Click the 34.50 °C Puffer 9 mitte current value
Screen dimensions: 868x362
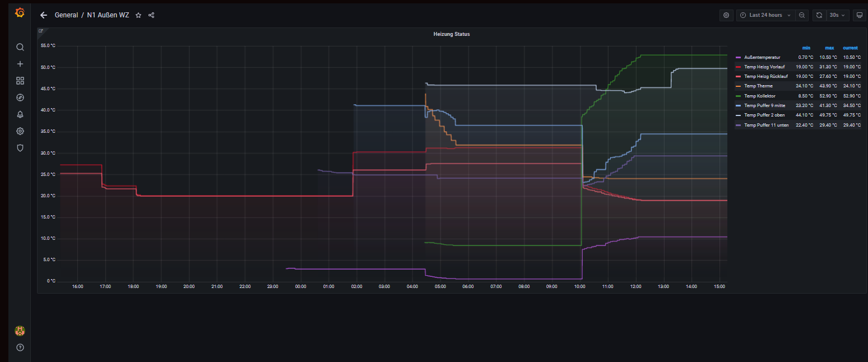pyautogui.click(x=851, y=105)
